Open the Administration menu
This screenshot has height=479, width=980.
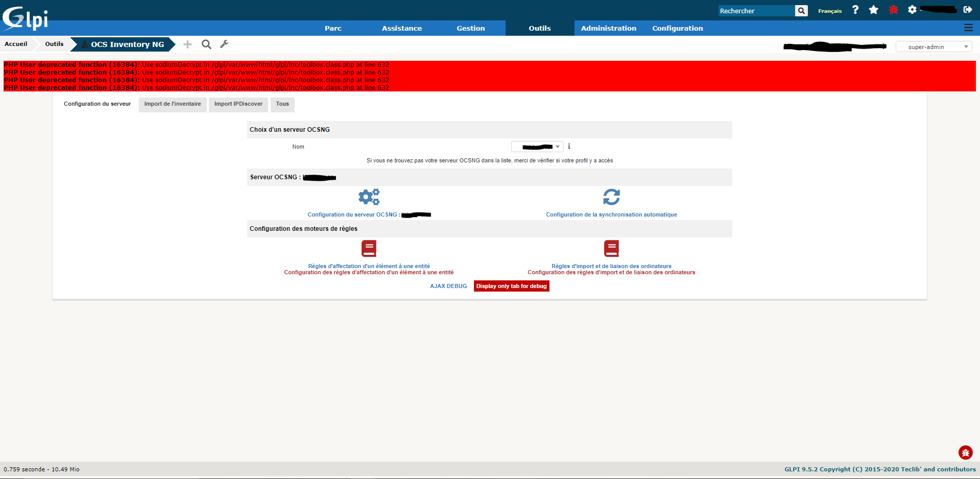[608, 28]
